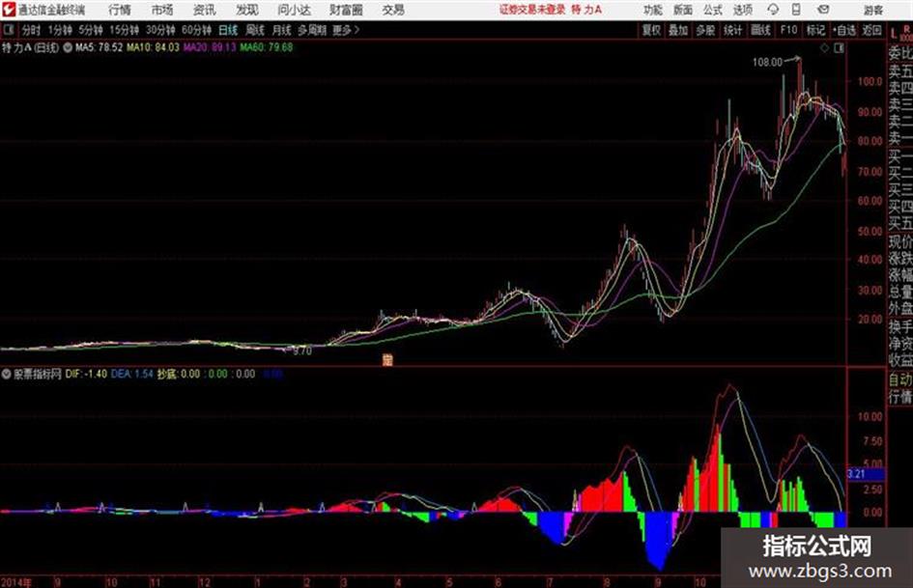Open the headset customer service icon
The height and width of the screenshot is (588, 913).
[x=773, y=10]
